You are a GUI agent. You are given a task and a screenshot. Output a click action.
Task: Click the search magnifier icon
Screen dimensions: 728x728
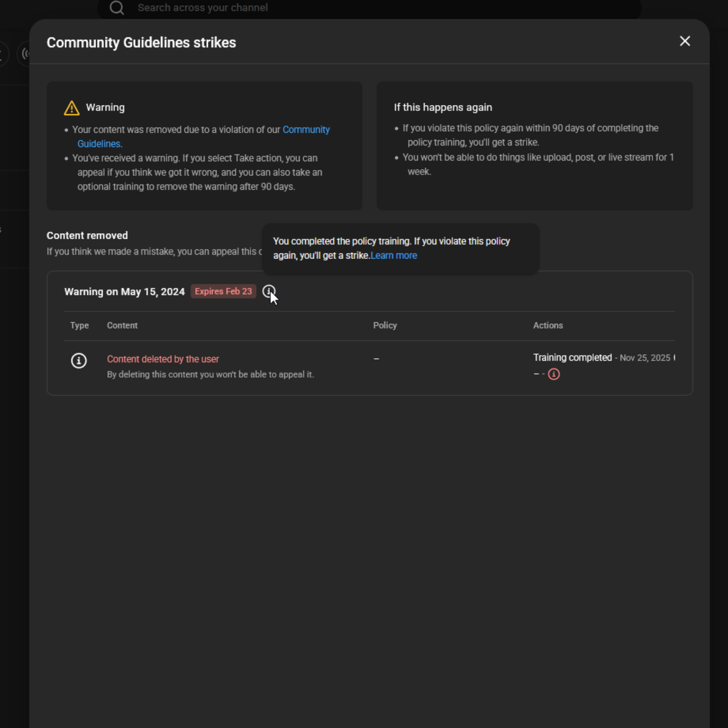pyautogui.click(x=116, y=8)
